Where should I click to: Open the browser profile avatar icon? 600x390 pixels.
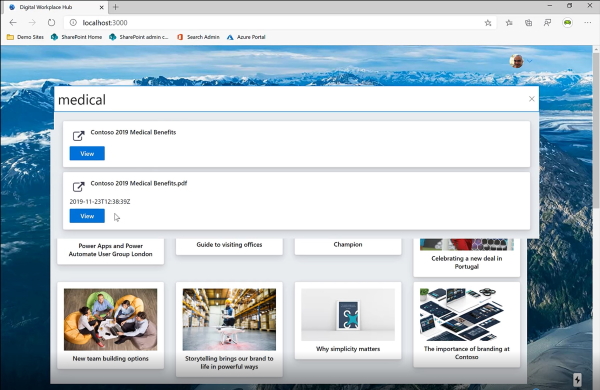(x=567, y=23)
